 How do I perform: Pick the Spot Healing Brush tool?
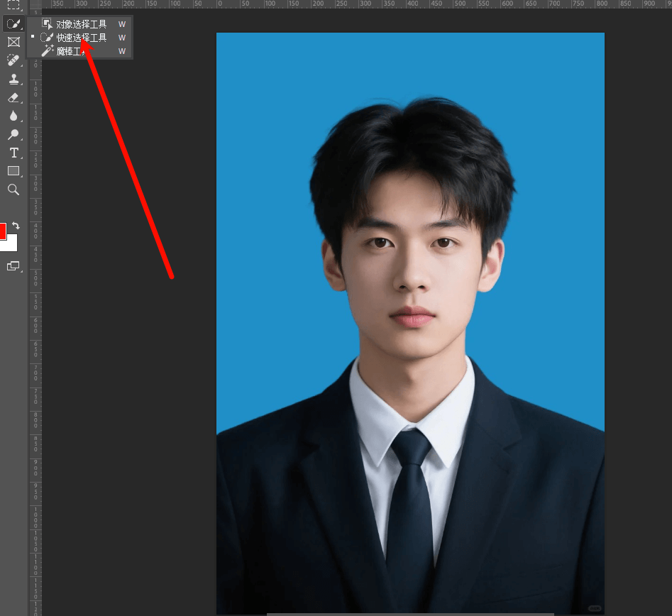click(13, 60)
